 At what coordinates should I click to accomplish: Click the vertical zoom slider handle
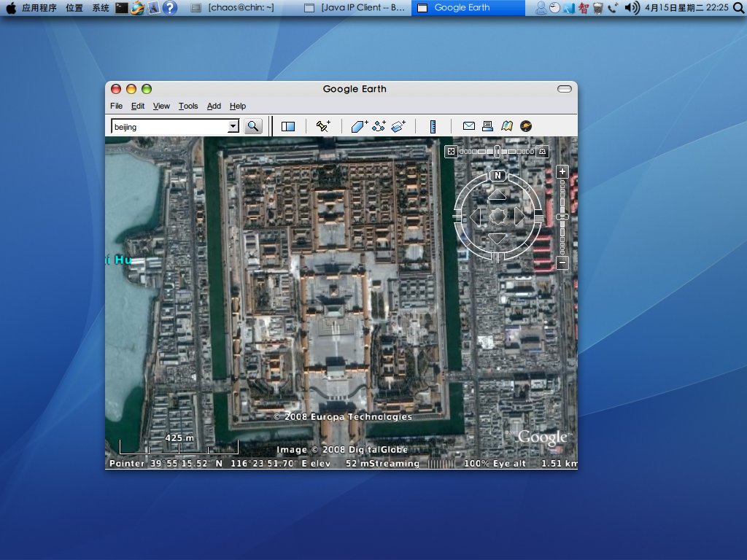pos(562,217)
